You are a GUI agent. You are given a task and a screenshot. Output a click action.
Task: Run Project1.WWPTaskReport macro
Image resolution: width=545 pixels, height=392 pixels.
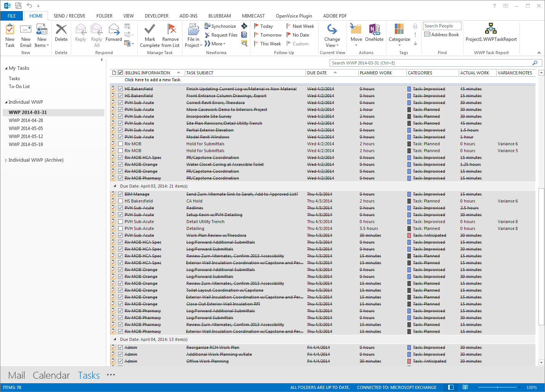pyautogui.click(x=491, y=33)
